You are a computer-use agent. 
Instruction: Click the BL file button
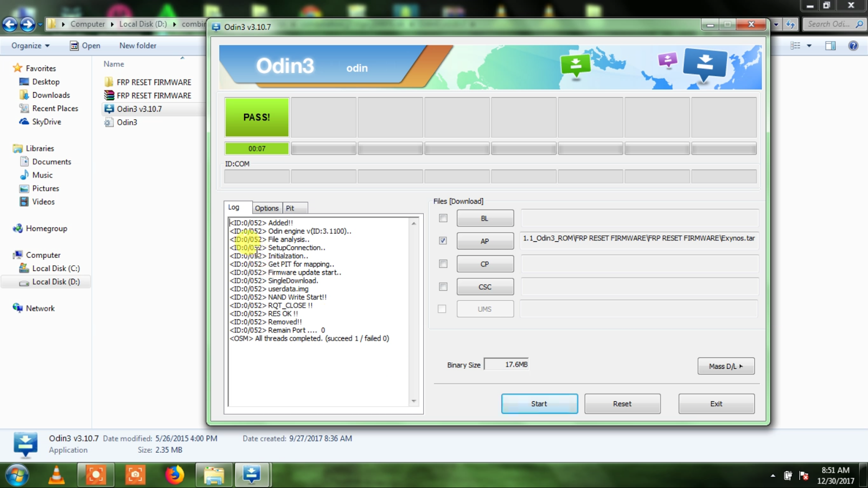485,218
